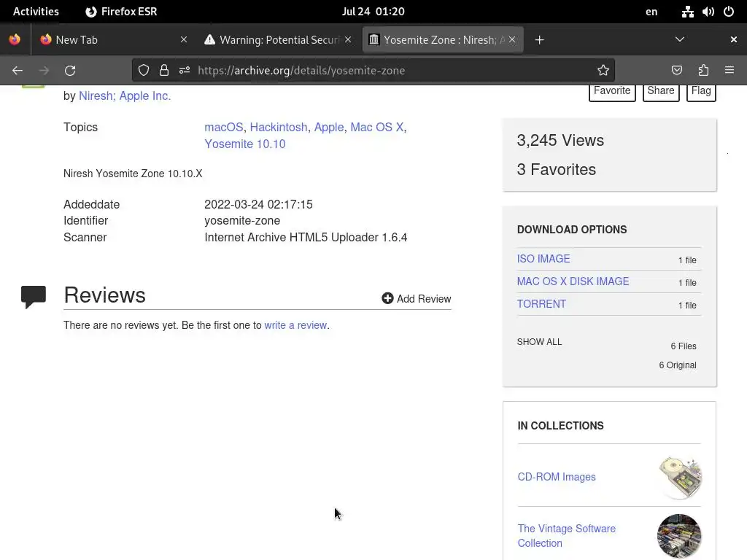Select the Yosemite Zone tab
747x560 pixels.
coord(443,39)
